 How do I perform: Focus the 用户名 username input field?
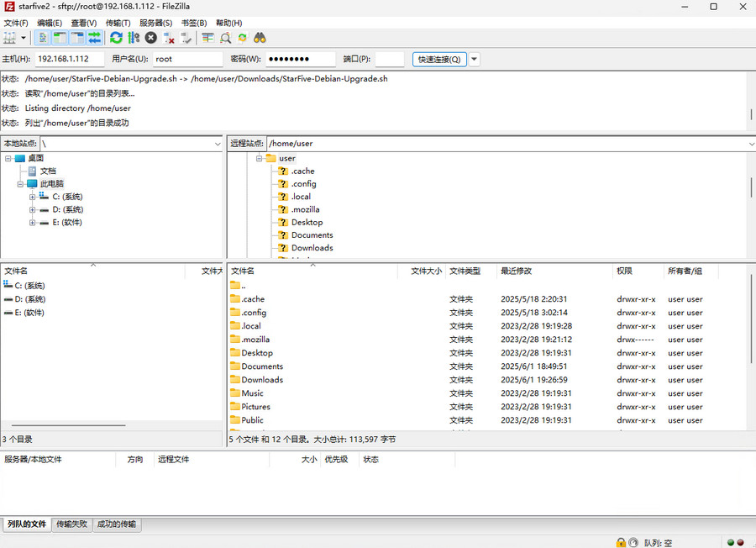coord(187,59)
